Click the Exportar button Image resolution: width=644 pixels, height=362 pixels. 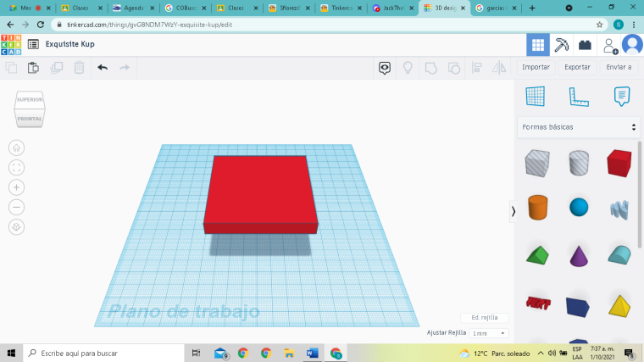point(577,67)
